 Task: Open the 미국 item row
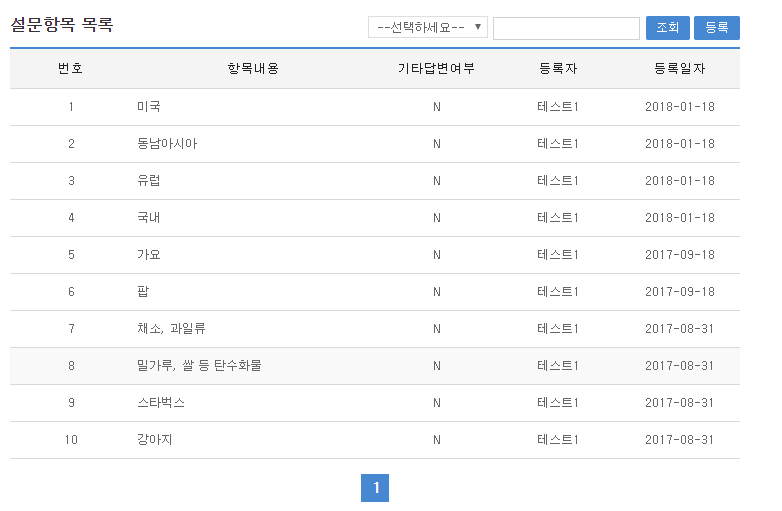click(149, 107)
